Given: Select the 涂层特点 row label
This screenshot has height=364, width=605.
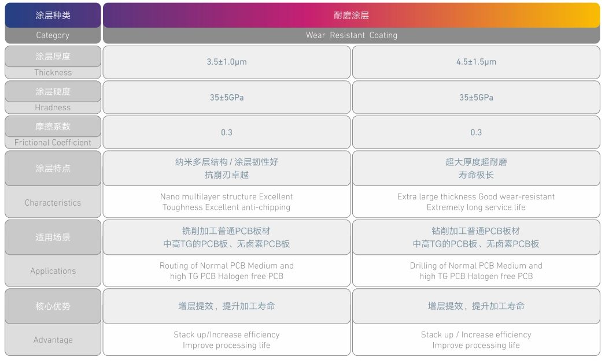Looking at the screenshot, I should [x=53, y=168].
